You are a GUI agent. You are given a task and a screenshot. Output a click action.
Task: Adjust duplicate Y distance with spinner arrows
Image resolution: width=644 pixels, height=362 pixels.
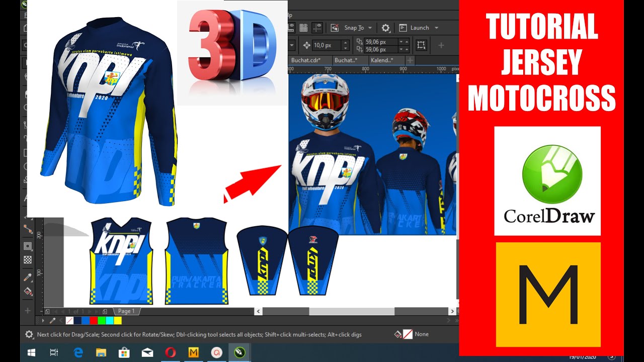[x=404, y=49]
